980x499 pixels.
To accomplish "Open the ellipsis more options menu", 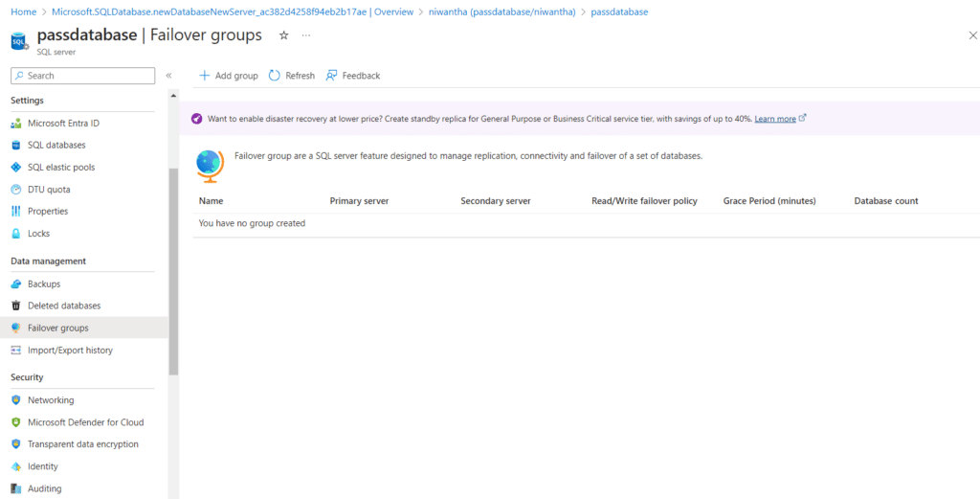I will tap(306, 35).
